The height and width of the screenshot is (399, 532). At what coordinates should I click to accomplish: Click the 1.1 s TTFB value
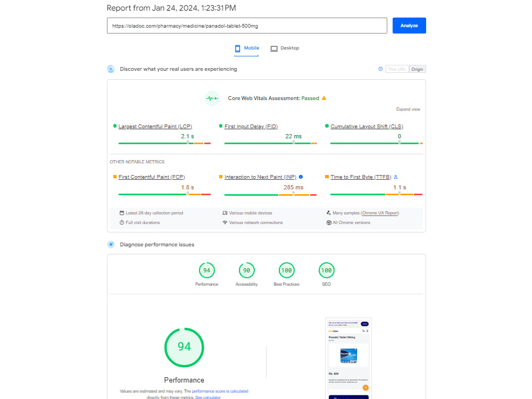[400, 187]
